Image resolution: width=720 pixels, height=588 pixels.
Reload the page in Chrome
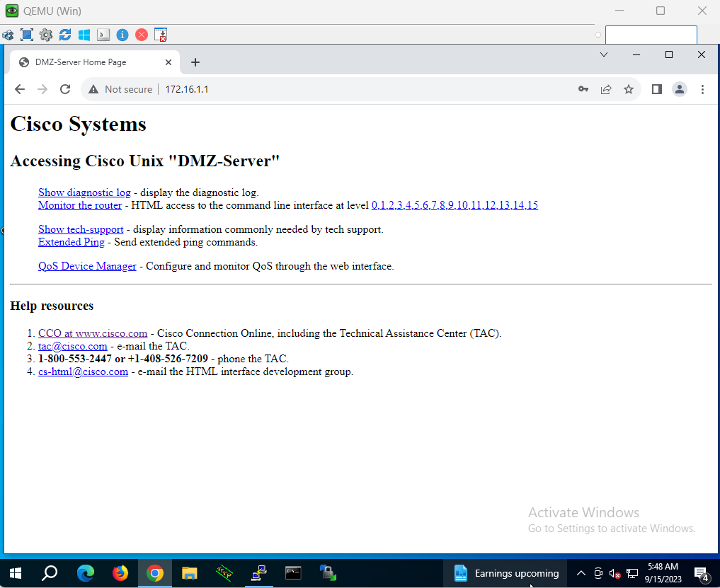[x=65, y=89]
